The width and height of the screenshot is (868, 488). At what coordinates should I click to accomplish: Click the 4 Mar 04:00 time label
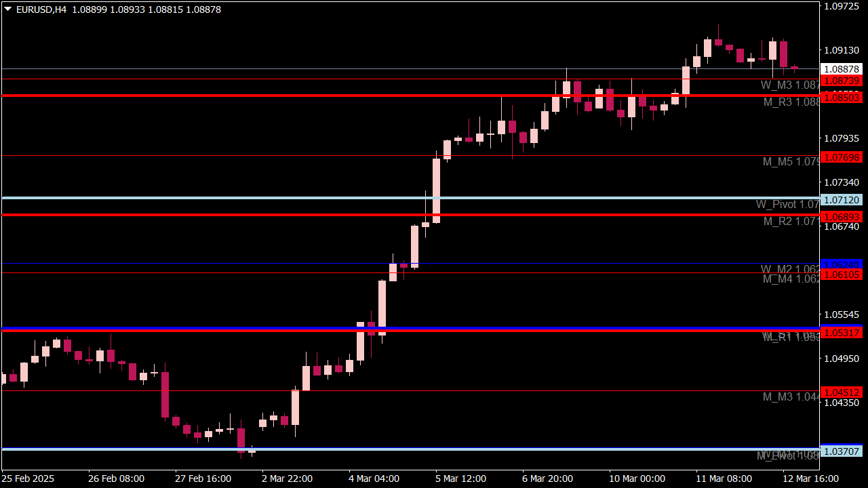click(x=374, y=479)
